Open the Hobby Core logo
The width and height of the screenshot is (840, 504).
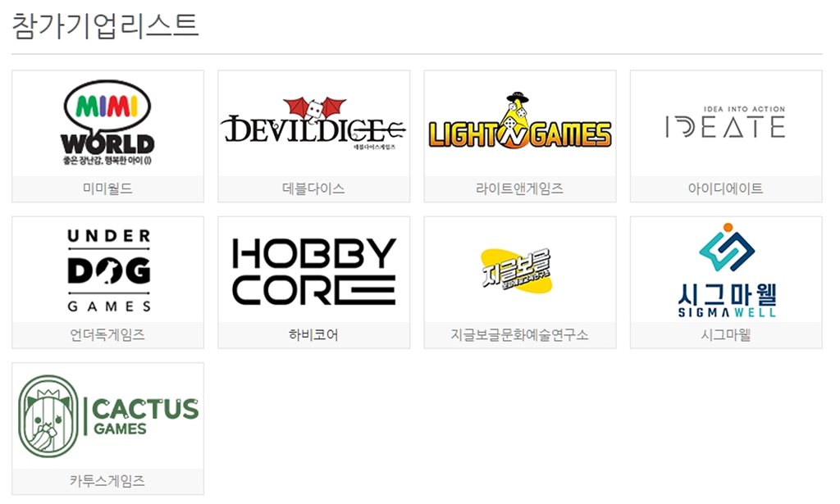(x=314, y=272)
